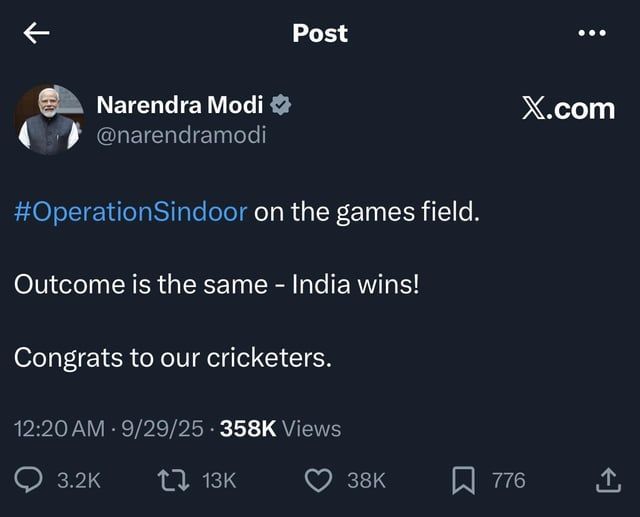Viewport: 640px width, 517px height.
Task: Click the 3.2K replies count
Action: [79, 481]
